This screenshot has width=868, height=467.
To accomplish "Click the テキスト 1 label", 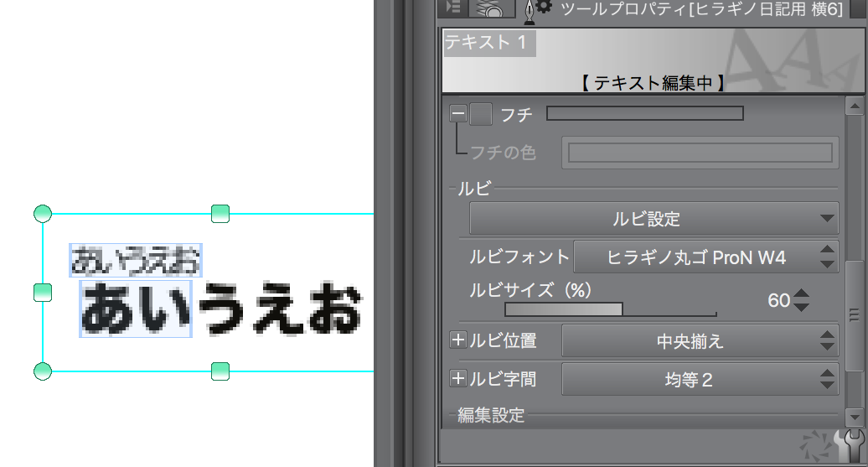I will coord(485,42).
